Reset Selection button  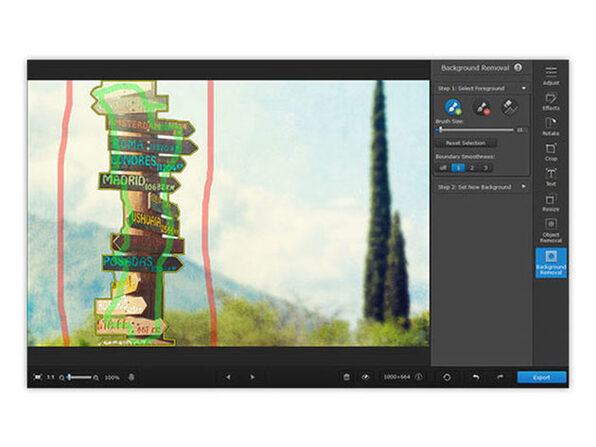pyautogui.click(x=466, y=143)
